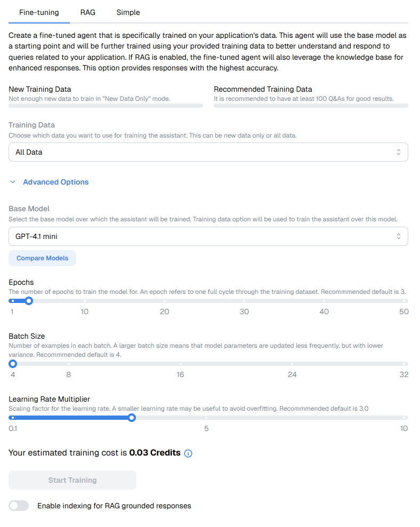
Task: Click the info icon beside estimated training cost
Action: click(188, 453)
